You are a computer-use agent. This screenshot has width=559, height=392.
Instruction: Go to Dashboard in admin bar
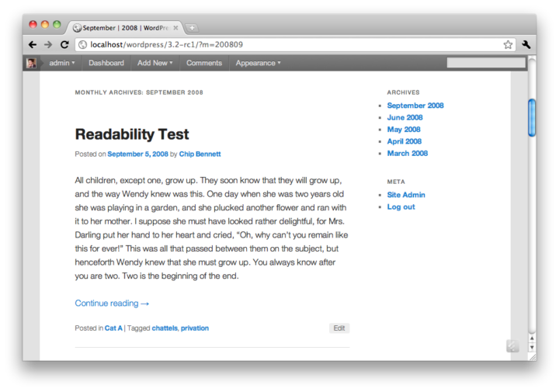tap(106, 63)
